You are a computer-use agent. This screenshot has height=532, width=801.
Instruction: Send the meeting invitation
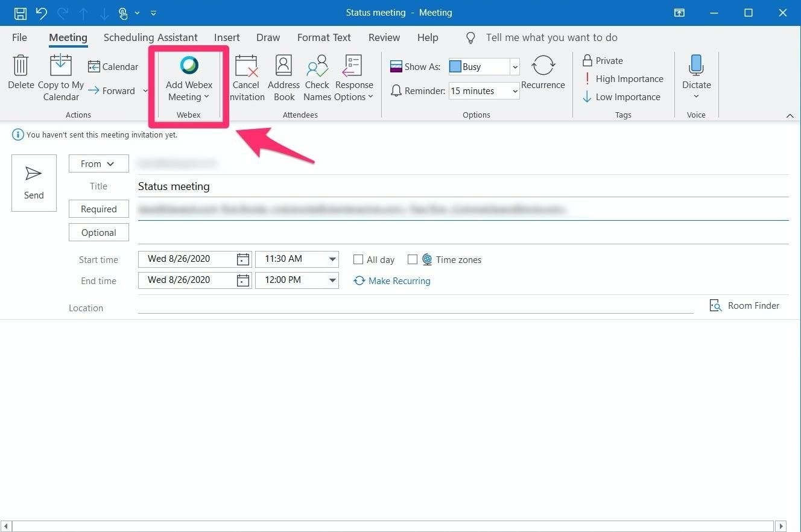click(x=34, y=183)
